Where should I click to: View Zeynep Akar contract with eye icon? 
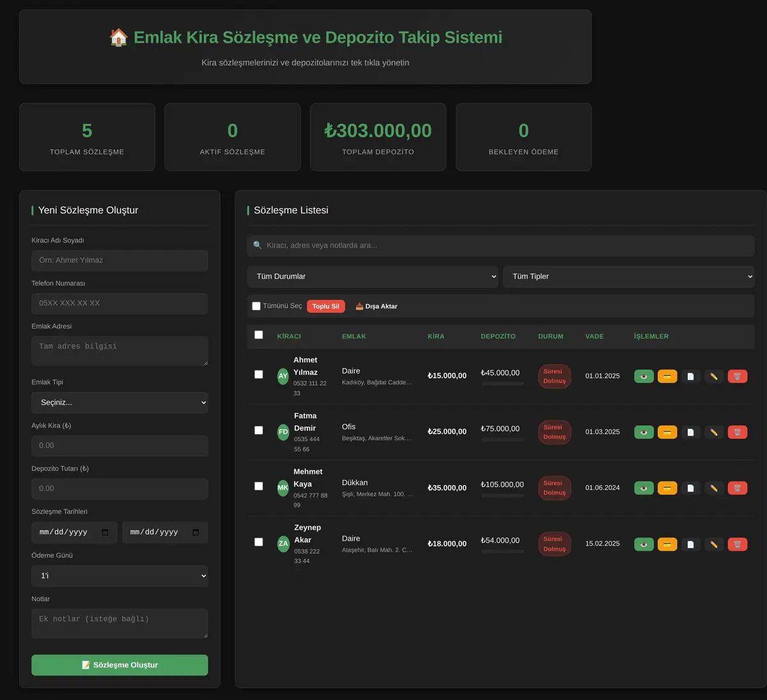tap(644, 544)
